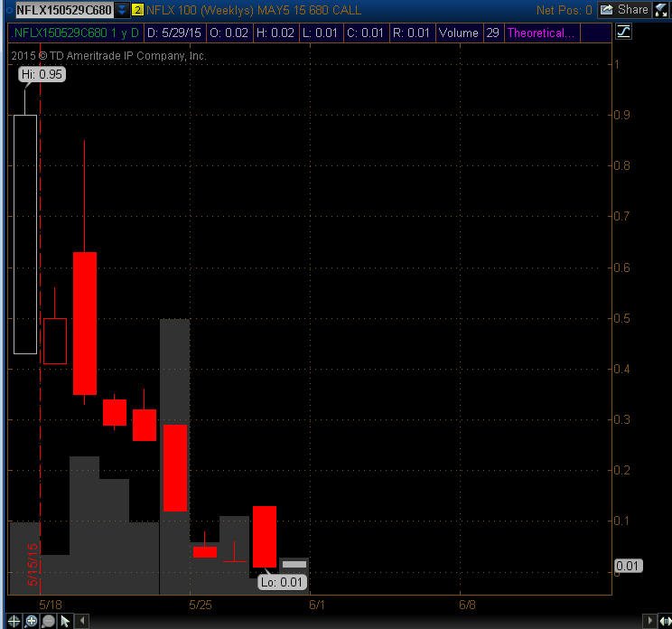Expand the symbol selector dropdown arrow
Image resolution: width=672 pixels, height=629 pixels.
(x=122, y=10)
